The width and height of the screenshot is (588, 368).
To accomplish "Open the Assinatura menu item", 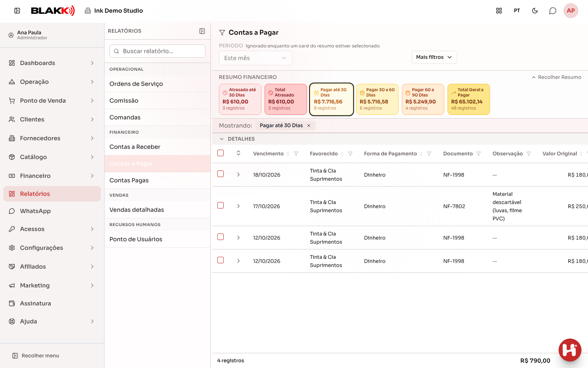I will (52, 303).
